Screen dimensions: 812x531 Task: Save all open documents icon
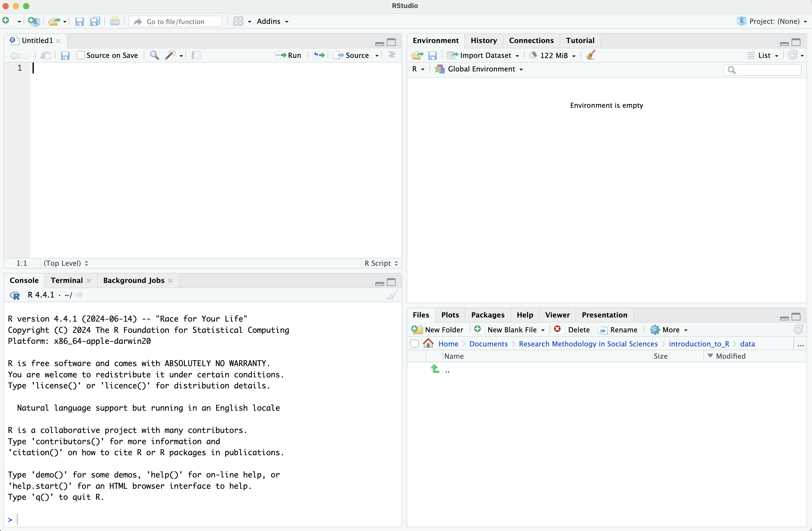pos(95,22)
